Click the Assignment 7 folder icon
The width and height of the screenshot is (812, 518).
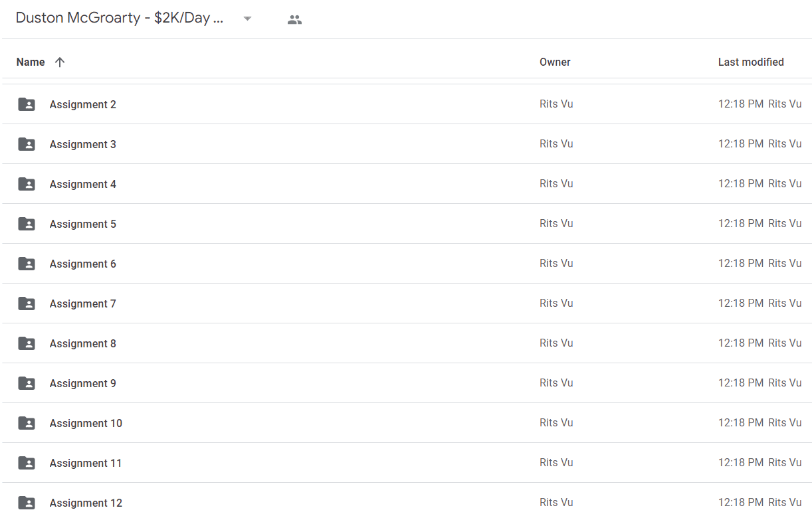27,303
